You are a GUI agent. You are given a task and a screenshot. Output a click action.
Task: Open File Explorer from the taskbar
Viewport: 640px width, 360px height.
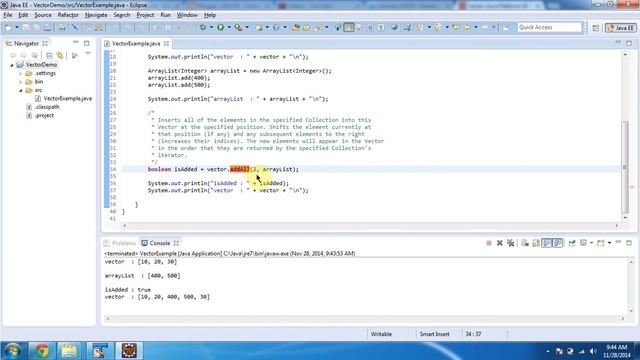(x=69, y=351)
